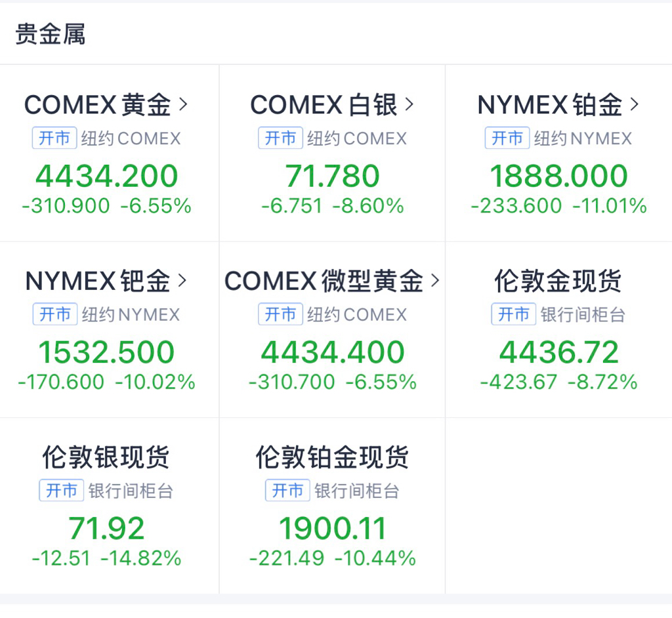The image size is (672, 618).
Task: Select the 开市 tag under COMEX微型黄金
Action: click(281, 314)
